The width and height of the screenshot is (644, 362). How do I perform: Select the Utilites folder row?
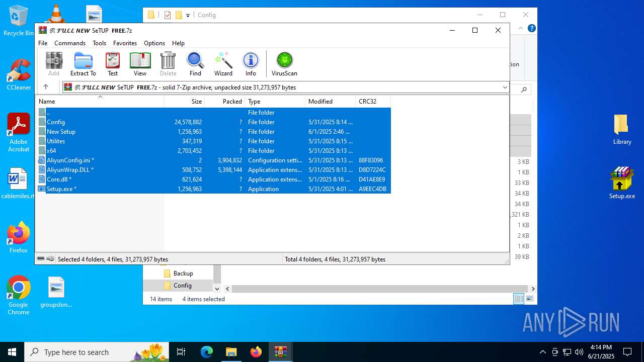point(213,141)
